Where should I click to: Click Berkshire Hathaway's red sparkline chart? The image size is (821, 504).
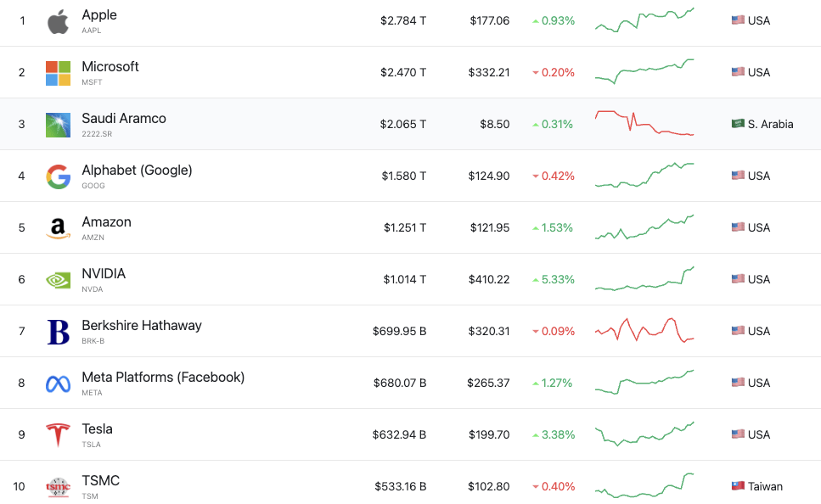click(x=644, y=330)
